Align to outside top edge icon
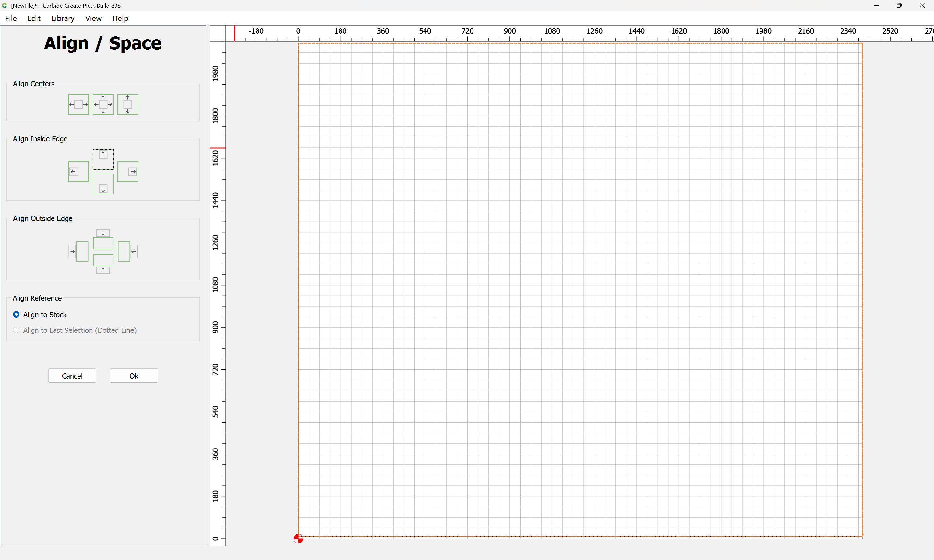 pos(103,239)
